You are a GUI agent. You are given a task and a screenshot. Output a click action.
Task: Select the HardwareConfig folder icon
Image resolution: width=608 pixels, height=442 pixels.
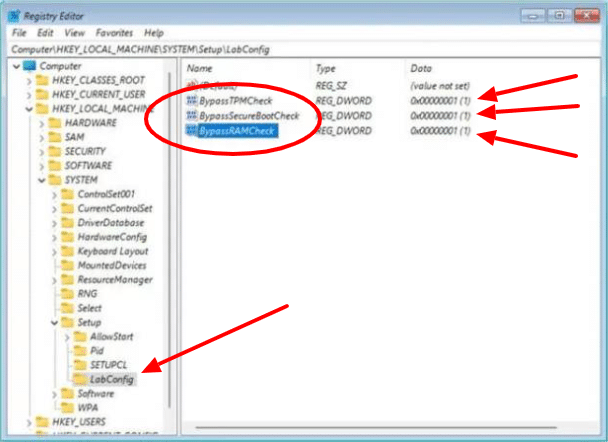[67, 237]
